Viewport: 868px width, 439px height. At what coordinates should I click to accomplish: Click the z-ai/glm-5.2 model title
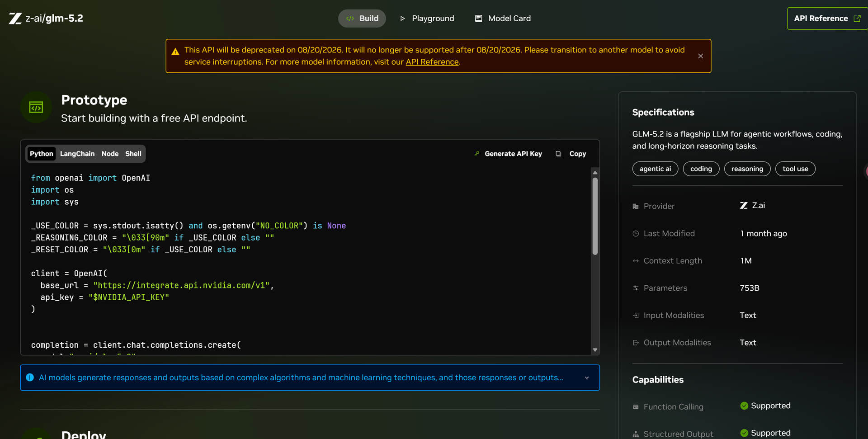click(x=54, y=19)
